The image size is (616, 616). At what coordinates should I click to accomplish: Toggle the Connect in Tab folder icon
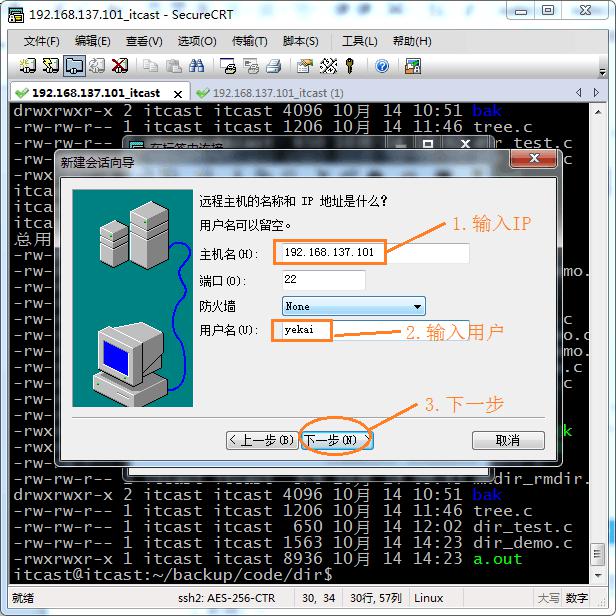[x=74, y=66]
